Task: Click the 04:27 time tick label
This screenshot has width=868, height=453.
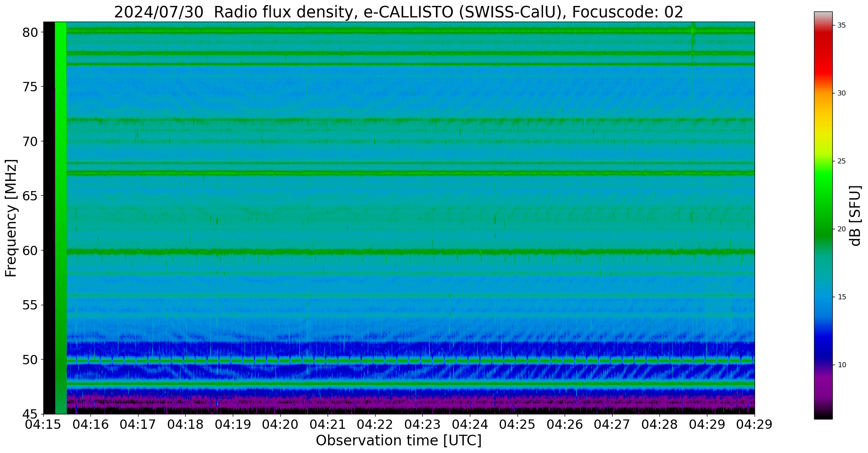Action: point(612,425)
